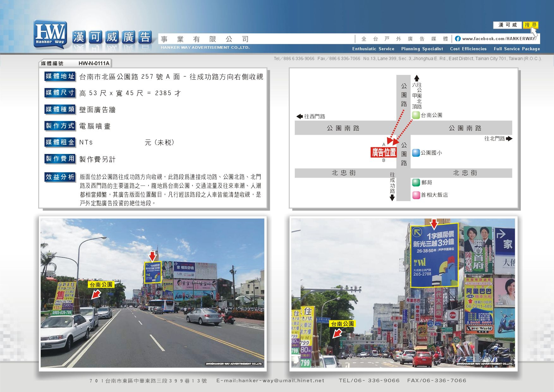Click the 全台戶外廣告媒體 text
This screenshot has width=554, height=392.
click(405, 39)
